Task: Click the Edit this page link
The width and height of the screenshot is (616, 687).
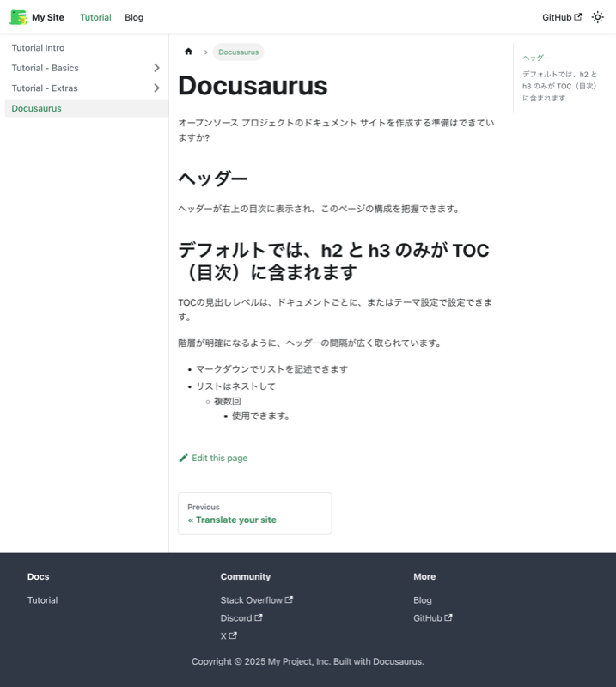Action: tap(213, 458)
